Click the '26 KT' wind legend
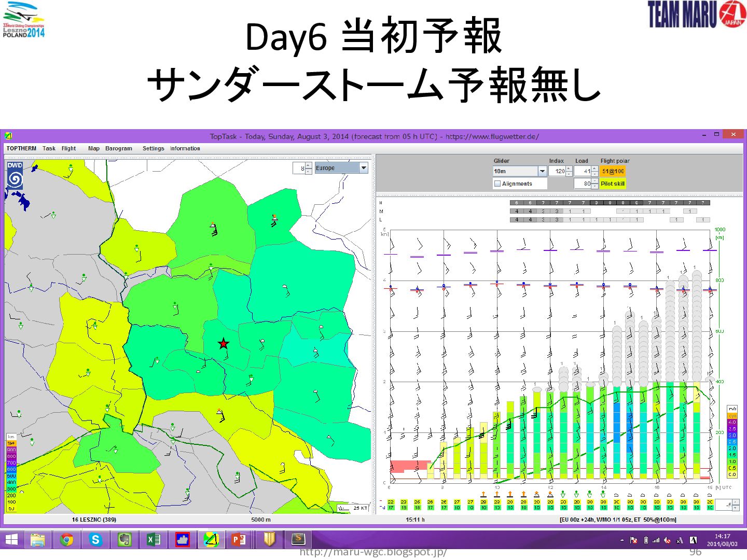The width and height of the screenshot is (747, 560). click(x=353, y=508)
